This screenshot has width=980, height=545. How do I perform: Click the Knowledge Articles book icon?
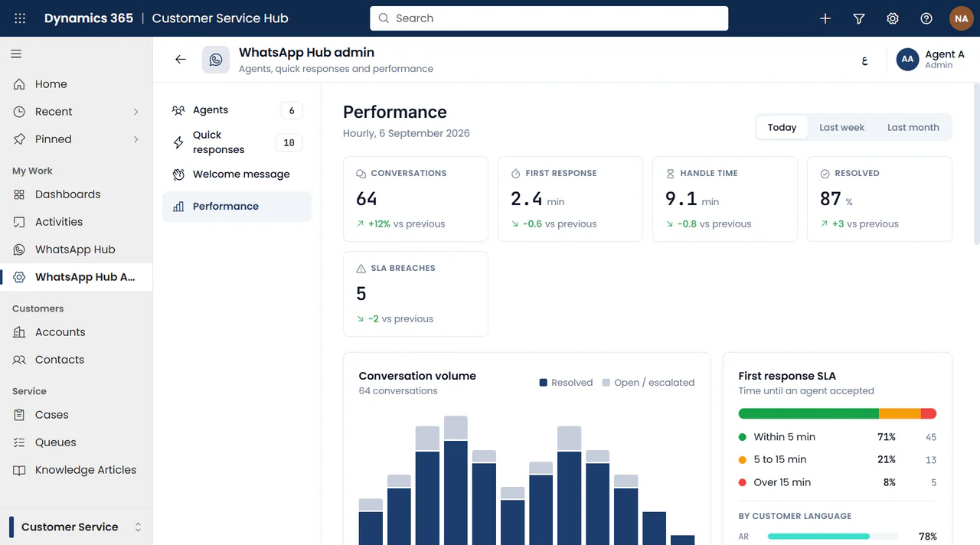click(x=20, y=470)
